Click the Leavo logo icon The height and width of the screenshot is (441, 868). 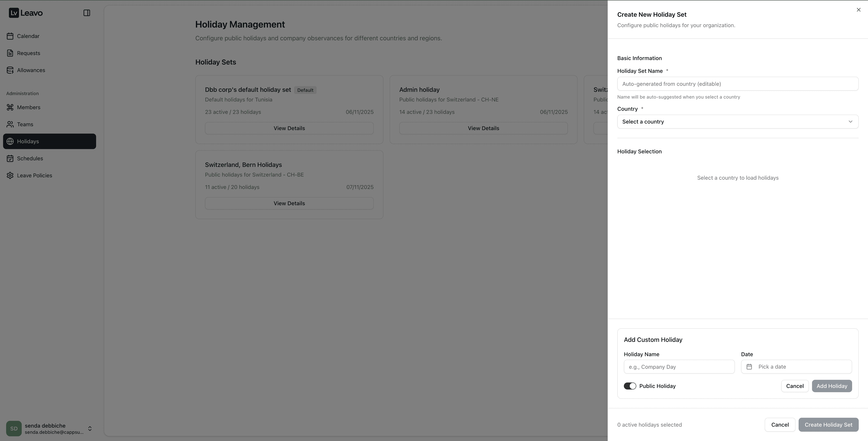coord(14,13)
